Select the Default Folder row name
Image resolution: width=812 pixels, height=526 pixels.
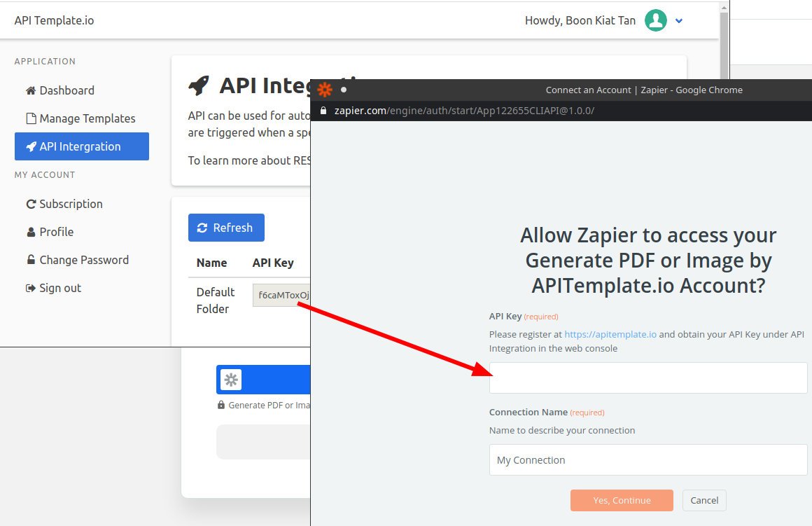coord(216,300)
